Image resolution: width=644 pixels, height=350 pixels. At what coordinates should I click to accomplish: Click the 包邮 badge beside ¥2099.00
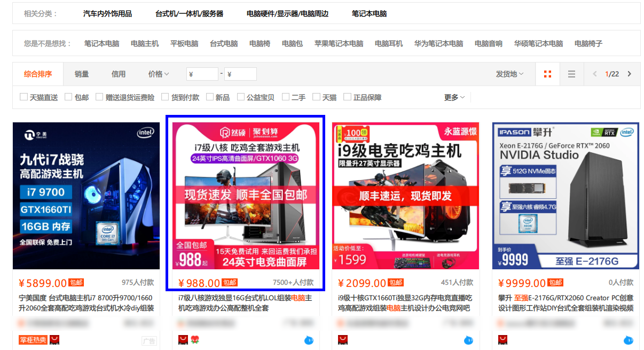[396, 283]
